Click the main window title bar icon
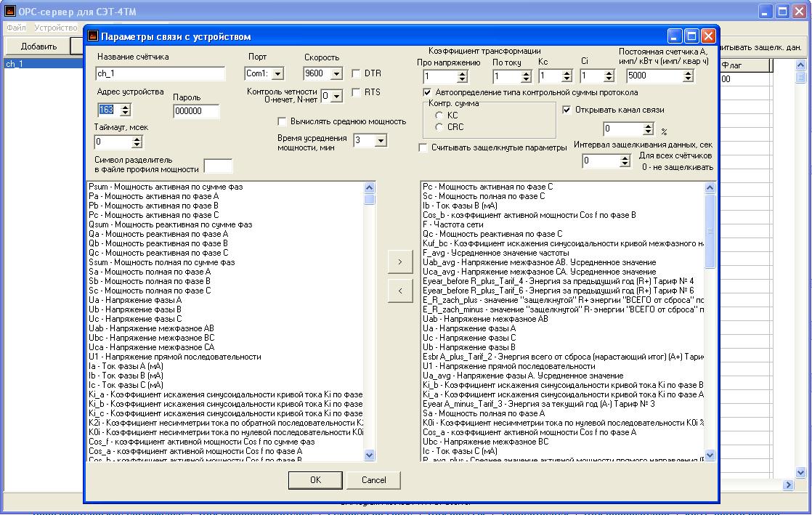This screenshot has height=515, width=812. click(x=10, y=12)
